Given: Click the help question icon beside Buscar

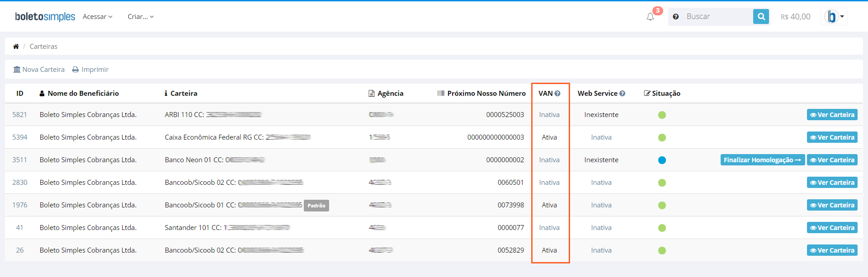Looking at the screenshot, I should coord(675,17).
